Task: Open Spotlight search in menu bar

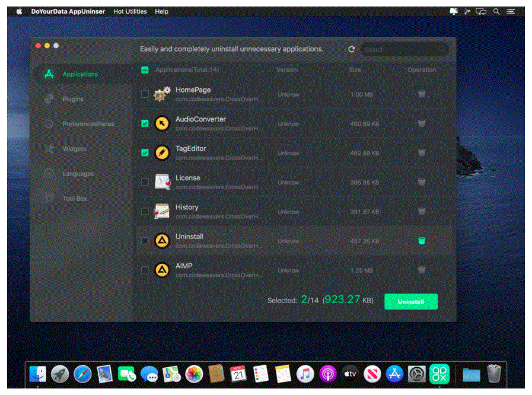Action: [x=496, y=11]
